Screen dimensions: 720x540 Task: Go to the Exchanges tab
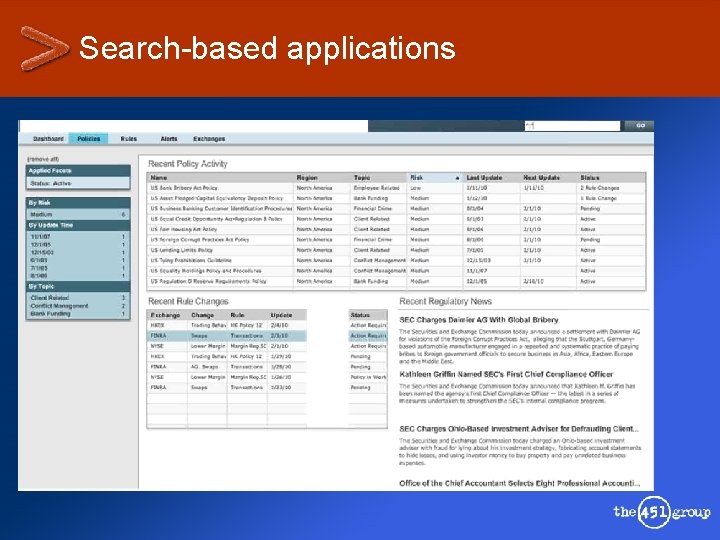(x=209, y=139)
